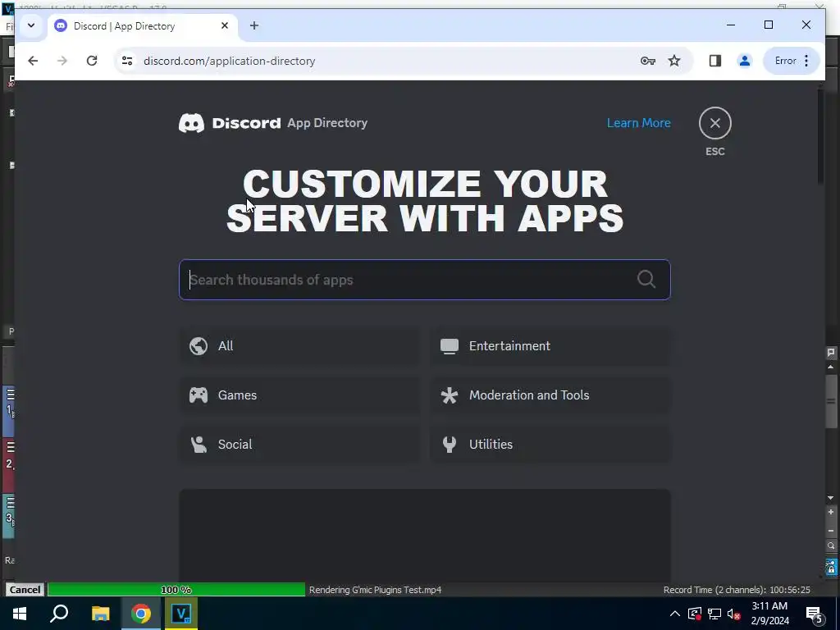Open the Chrome profile avatar
The image size is (840, 630).
[x=744, y=61]
